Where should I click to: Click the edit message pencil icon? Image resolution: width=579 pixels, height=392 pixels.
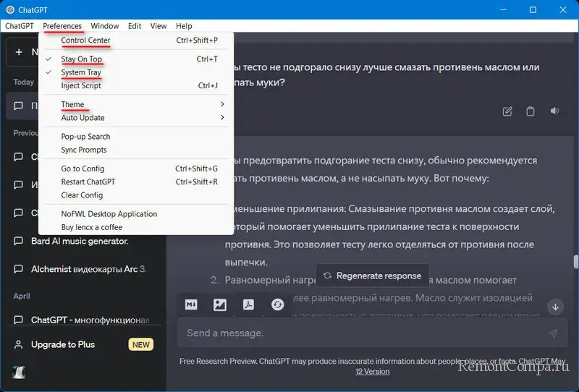click(x=507, y=111)
